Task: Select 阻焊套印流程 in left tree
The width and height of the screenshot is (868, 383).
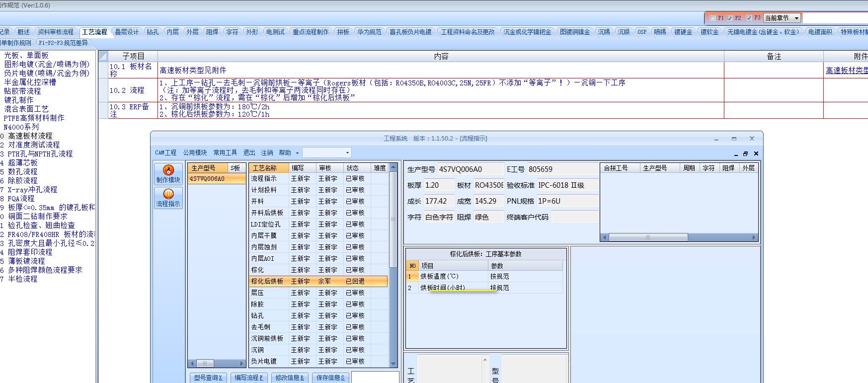Action: 30,252
